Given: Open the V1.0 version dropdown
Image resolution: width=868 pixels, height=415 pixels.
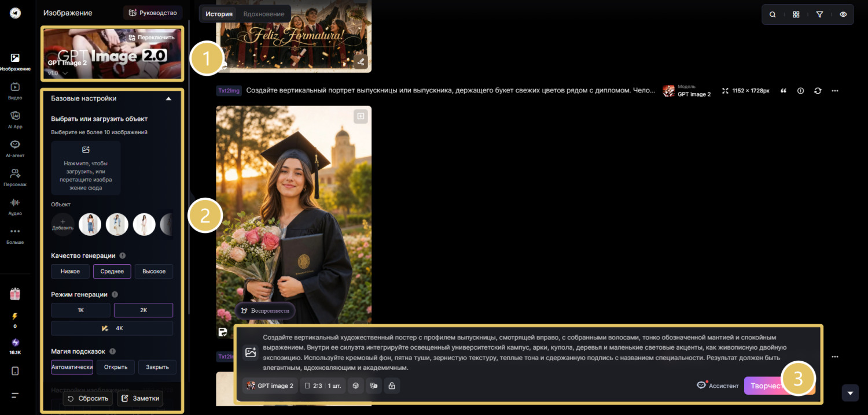Looking at the screenshot, I should coord(58,73).
